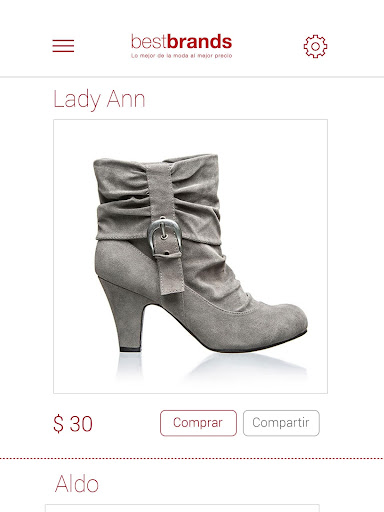Share the boot with Compartir
This screenshot has height=512, width=384.
tap(281, 423)
